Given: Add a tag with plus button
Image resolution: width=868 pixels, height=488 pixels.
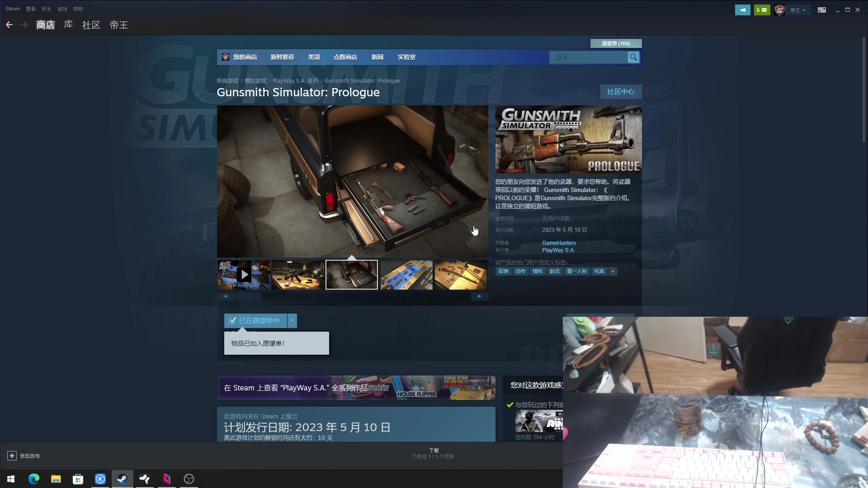Looking at the screenshot, I should click(x=613, y=271).
